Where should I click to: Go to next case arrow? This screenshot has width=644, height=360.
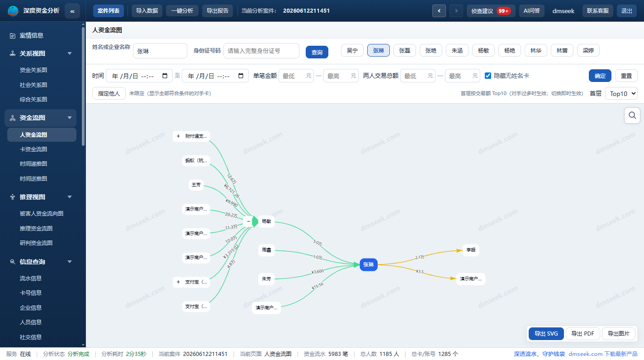pos(456,11)
